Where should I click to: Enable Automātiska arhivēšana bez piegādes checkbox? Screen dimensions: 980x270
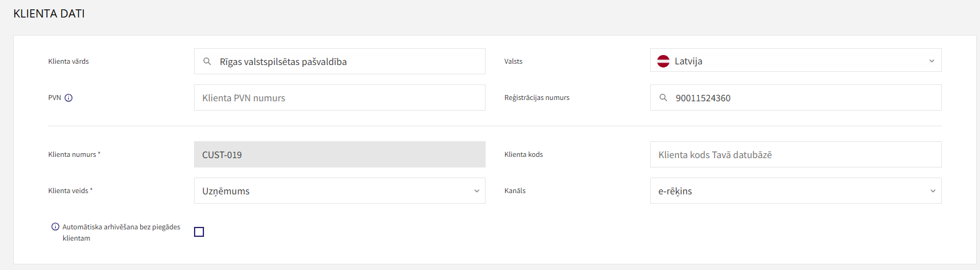(x=199, y=232)
